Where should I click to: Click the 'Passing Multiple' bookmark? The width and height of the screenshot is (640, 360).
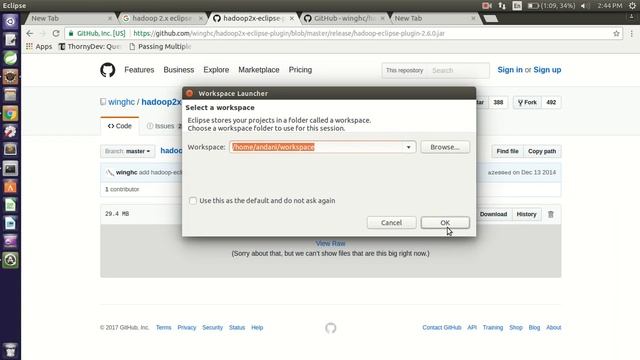[x=160, y=47]
